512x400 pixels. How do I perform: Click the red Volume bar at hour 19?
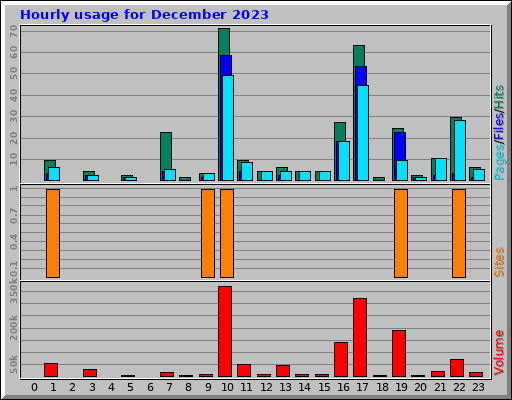tap(399, 354)
